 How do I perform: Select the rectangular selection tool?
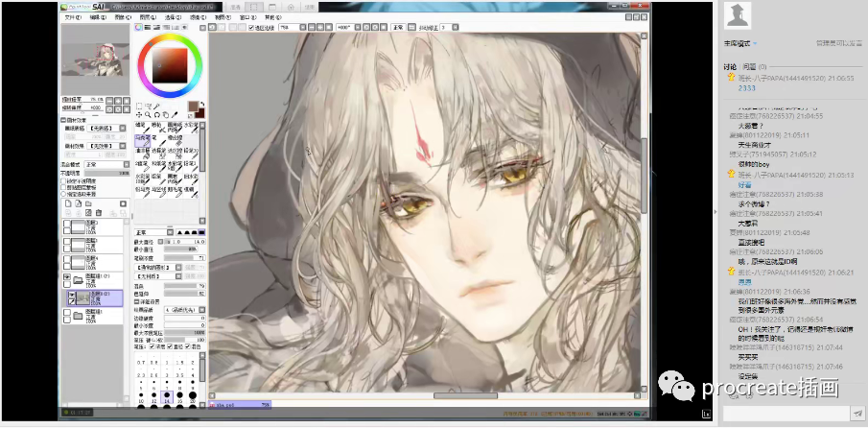tap(138, 106)
